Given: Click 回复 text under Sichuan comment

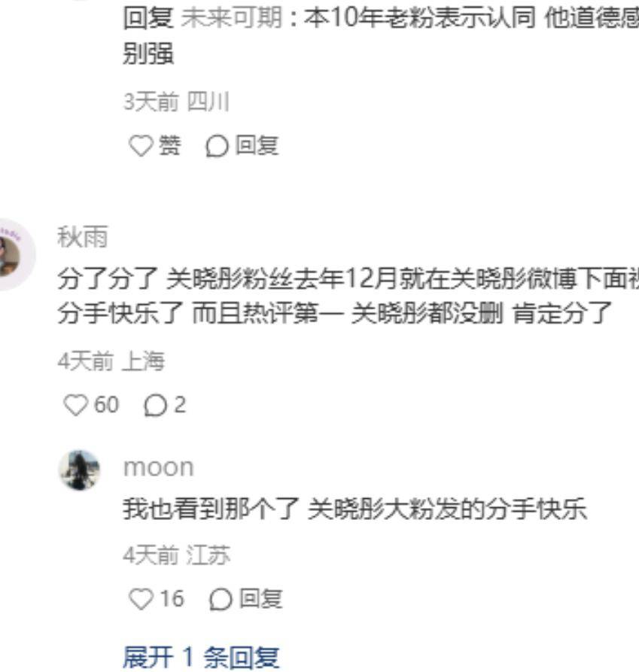Looking at the screenshot, I should point(257,146).
